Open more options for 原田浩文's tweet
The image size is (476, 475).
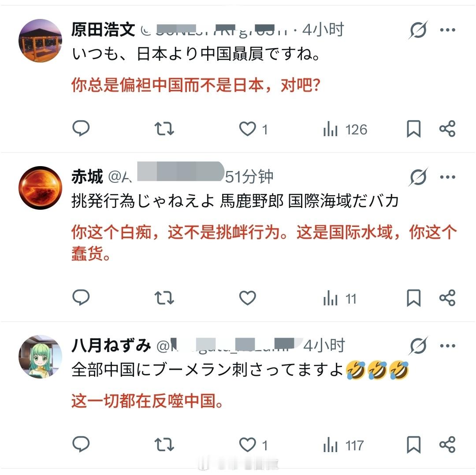click(448, 30)
